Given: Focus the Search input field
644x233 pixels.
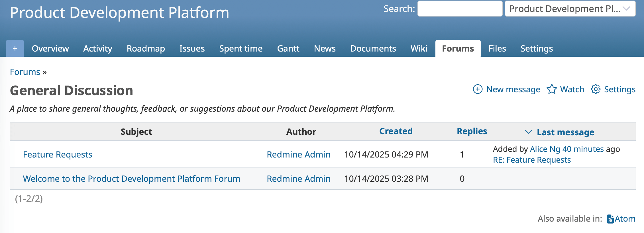Looking at the screenshot, I should point(460,9).
